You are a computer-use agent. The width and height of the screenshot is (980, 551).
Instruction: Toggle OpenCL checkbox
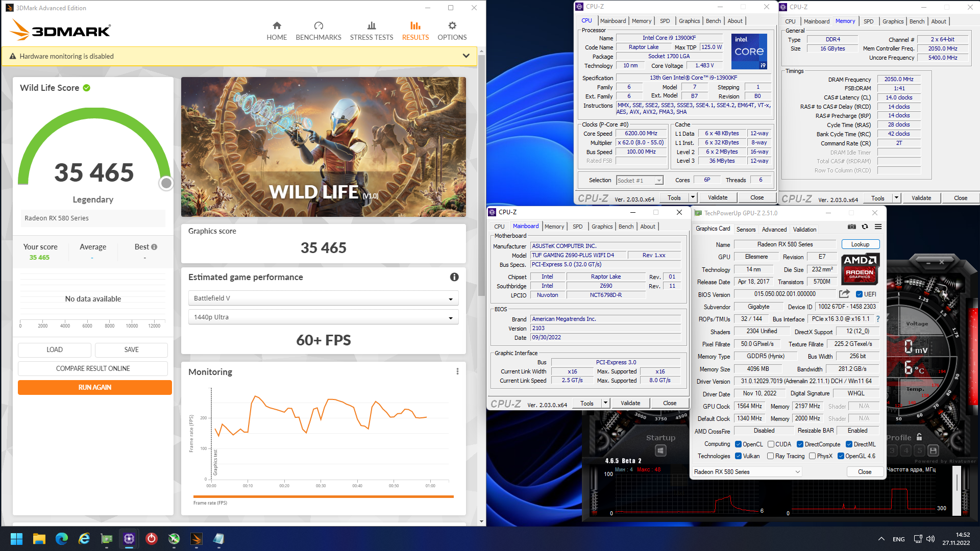coord(738,444)
